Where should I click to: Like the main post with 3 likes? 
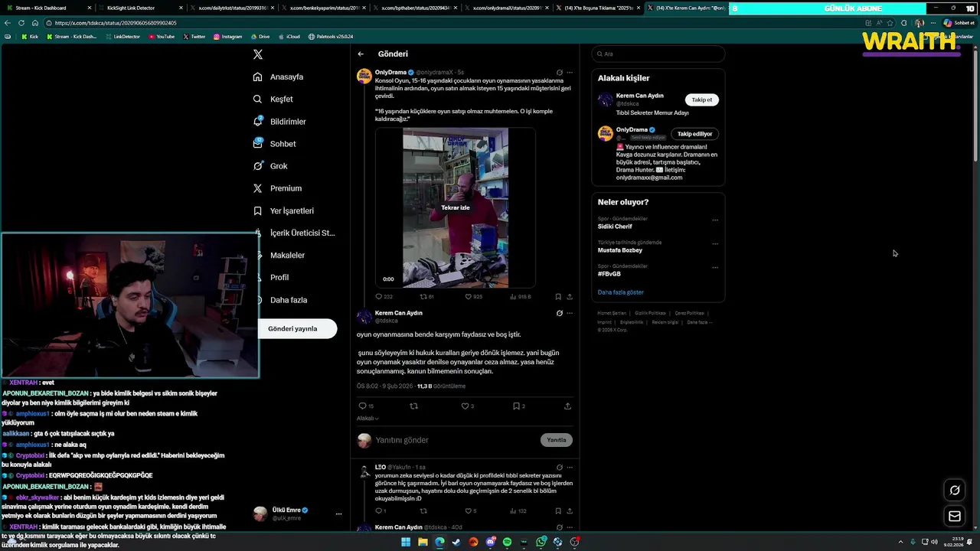coord(468,406)
